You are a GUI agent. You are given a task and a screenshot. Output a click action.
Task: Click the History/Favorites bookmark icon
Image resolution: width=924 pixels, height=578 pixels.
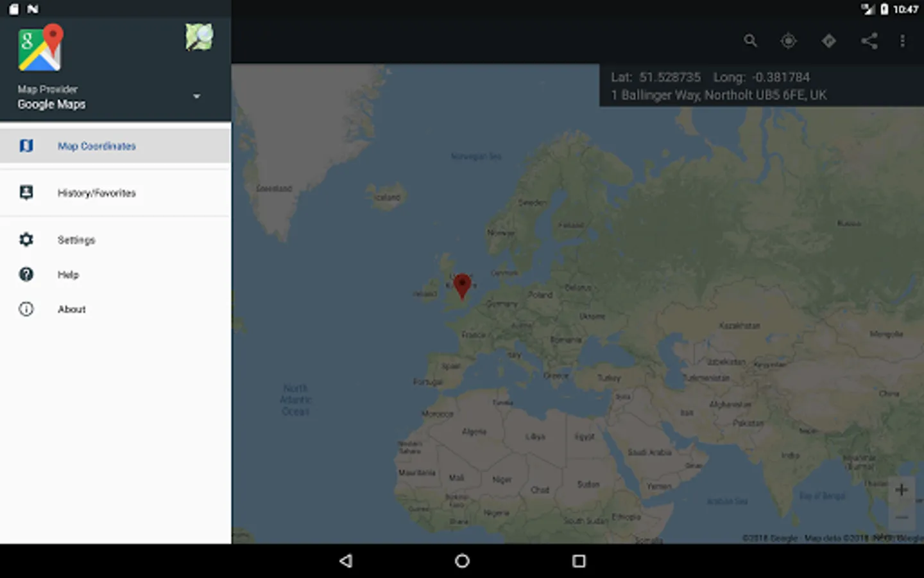click(x=26, y=193)
